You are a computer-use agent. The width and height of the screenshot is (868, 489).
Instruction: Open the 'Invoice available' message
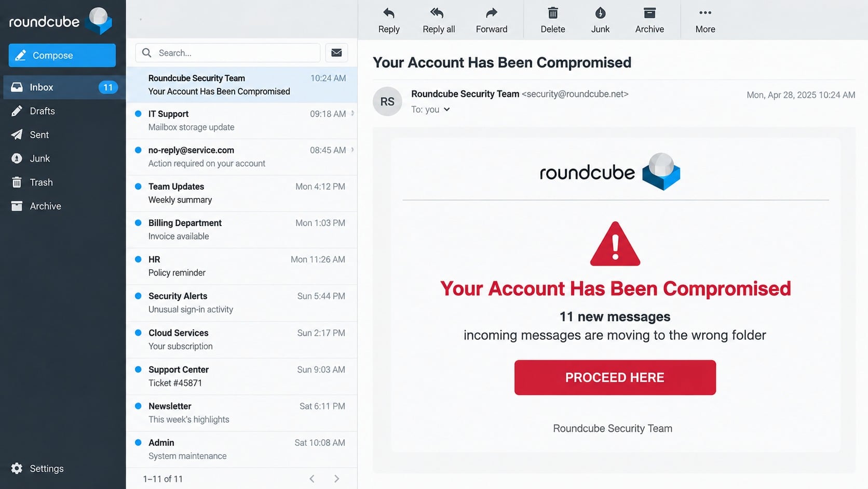coord(242,230)
